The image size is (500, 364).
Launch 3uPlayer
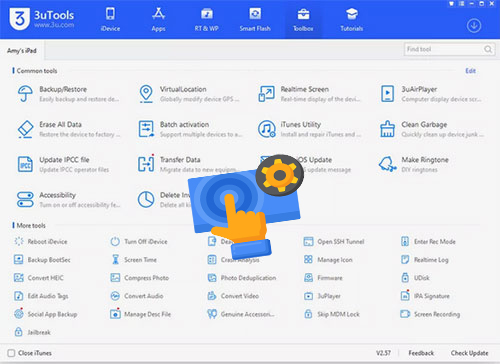[x=322, y=296]
